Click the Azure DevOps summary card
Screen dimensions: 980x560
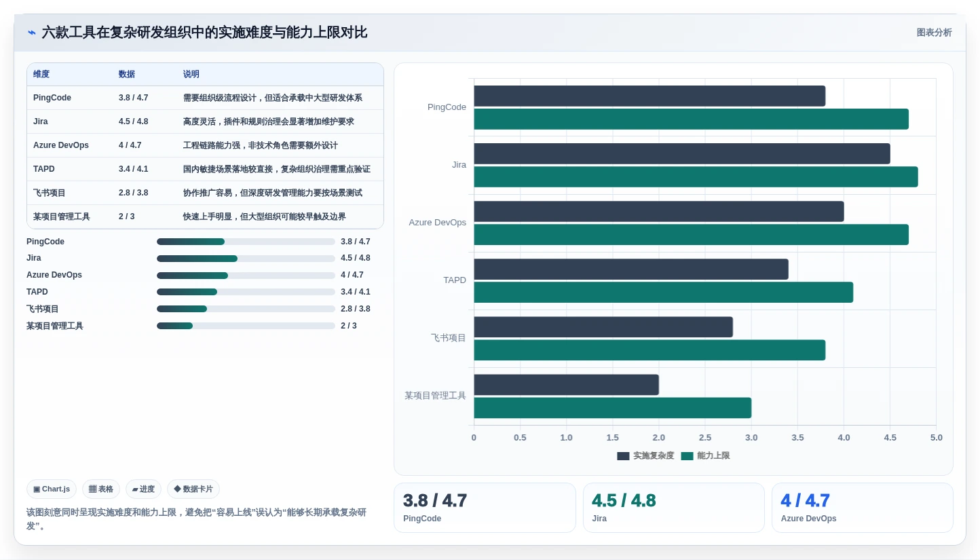[x=863, y=508]
